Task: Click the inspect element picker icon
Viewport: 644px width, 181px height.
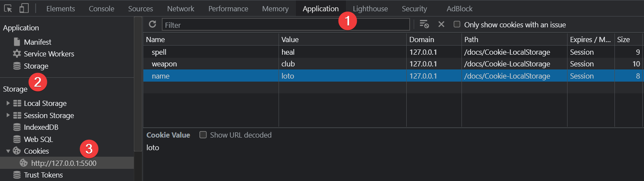Action: [x=8, y=8]
